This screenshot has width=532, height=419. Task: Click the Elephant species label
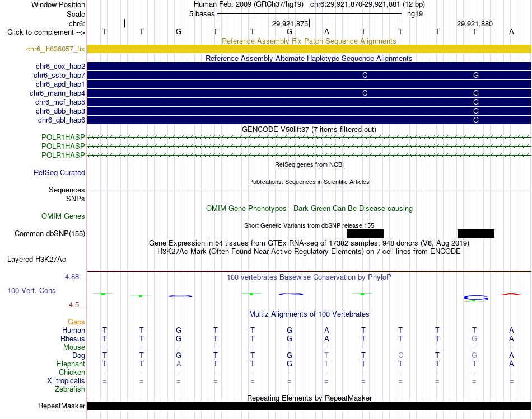(71, 364)
